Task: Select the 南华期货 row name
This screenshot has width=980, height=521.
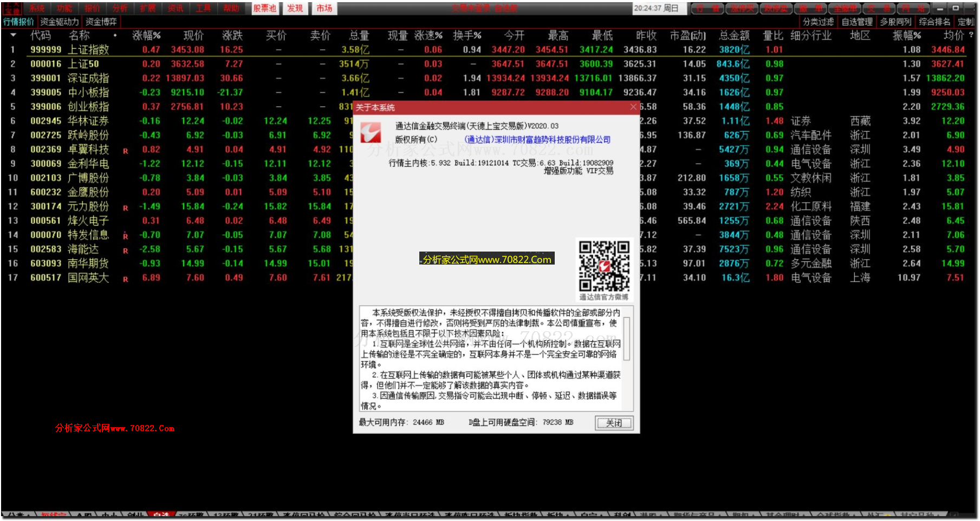Action: pos(88,263)
